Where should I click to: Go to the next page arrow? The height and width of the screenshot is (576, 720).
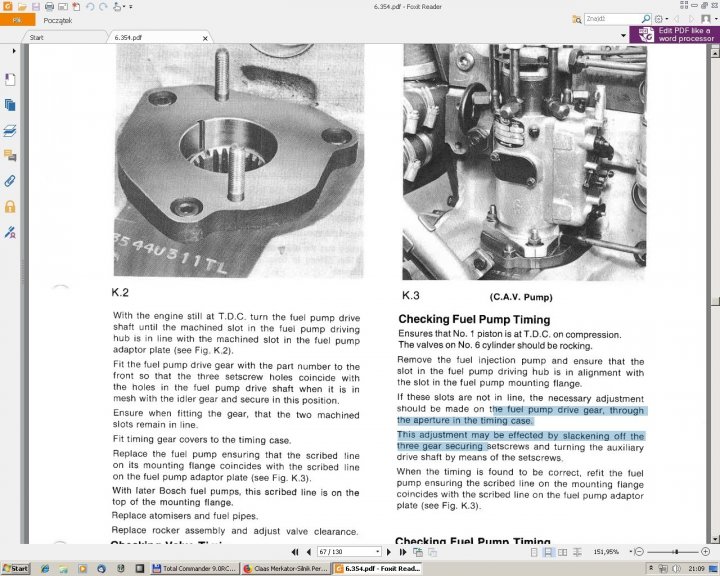tap(389, 552)
